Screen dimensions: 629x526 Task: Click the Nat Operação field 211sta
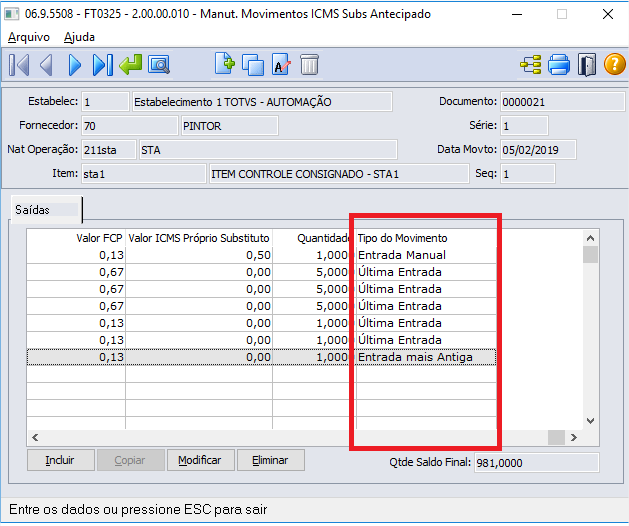pyautogui.click(x=109, y=150)
